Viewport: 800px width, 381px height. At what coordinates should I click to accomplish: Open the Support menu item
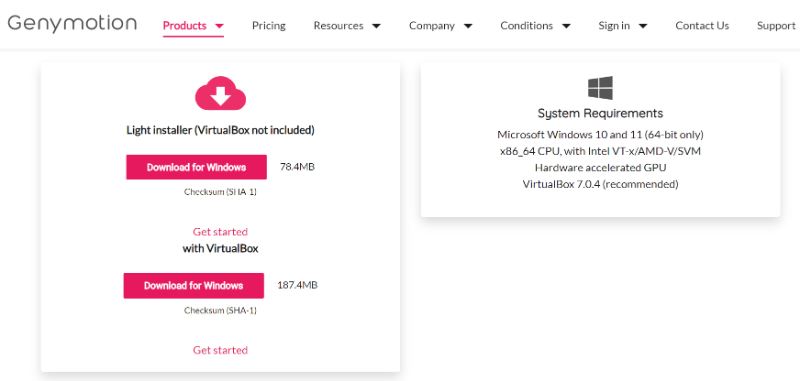tap(776, 26)
